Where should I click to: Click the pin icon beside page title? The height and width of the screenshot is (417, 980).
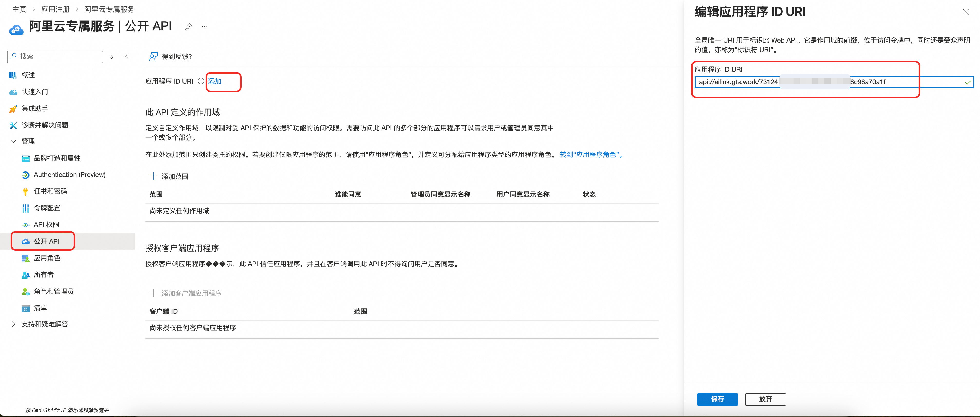click(188, 27)
